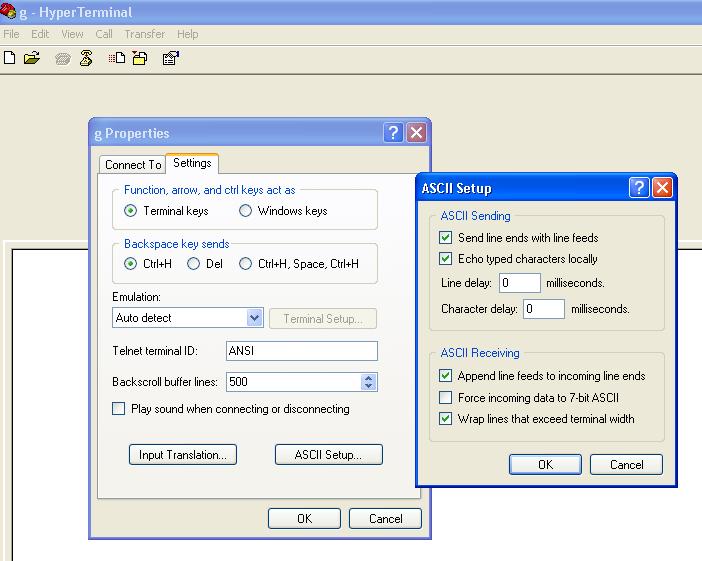Click the Disconnect toolbar icon
Screen dimensions: 702x561
(86, 58)
